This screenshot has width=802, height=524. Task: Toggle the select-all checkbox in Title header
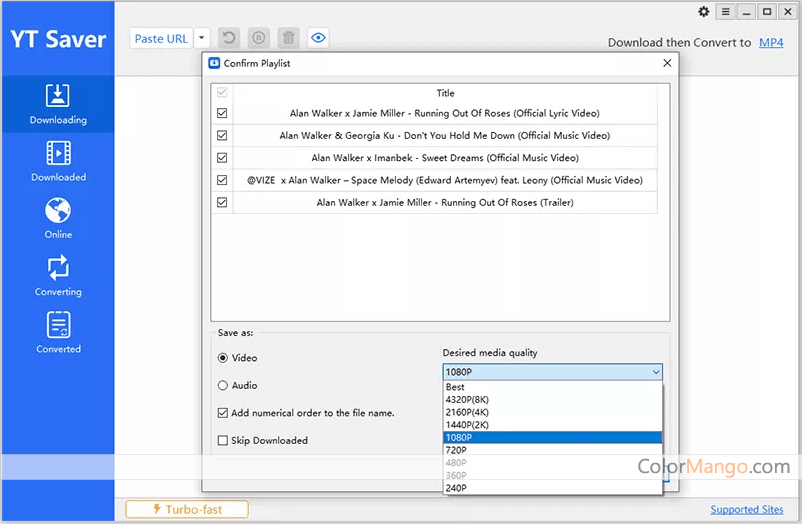(x=222, y=93)
